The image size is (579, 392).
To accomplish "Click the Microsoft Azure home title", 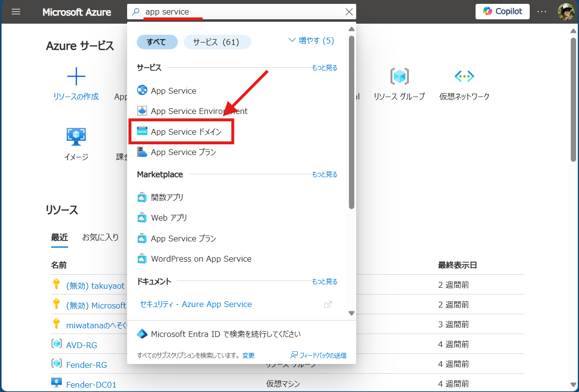I will coord(77,12).
